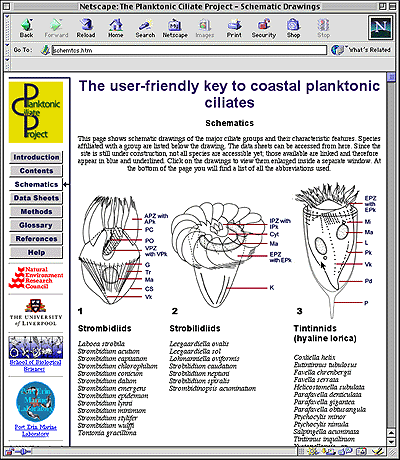Select the Schematics sidebar button
Screen dimensions: 400x460
36,184
